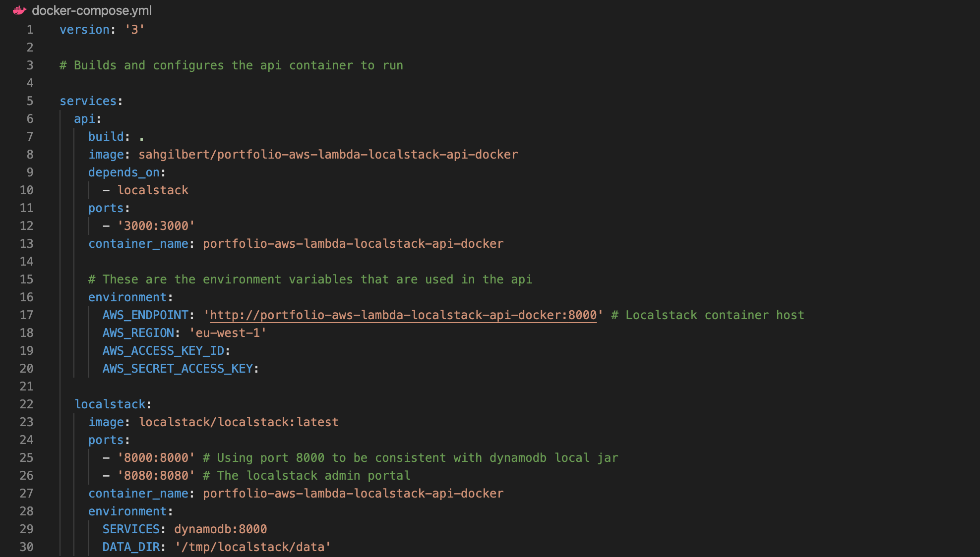Image resolution: width=980 pixels, height=557 pixels.
Task: Click the 'localstack' service key on line 22
Action: point(110,404)
